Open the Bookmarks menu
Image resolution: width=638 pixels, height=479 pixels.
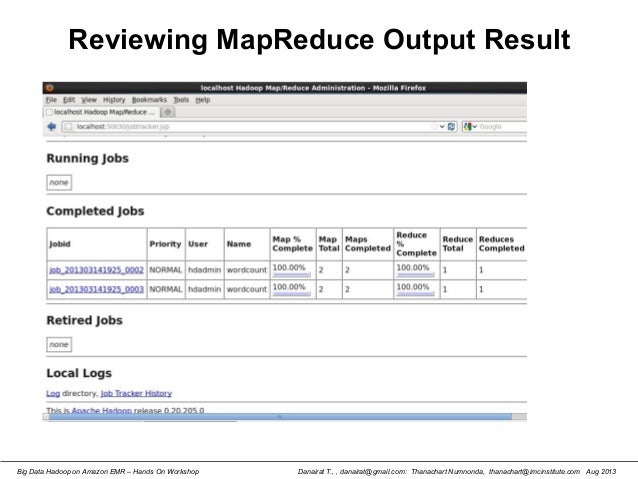(149, 100)
